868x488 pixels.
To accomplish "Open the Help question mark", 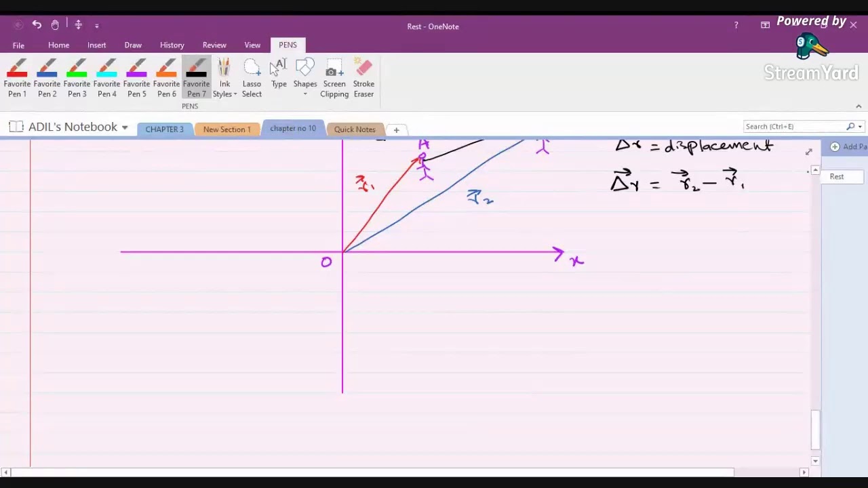I will tap(736, 25).
